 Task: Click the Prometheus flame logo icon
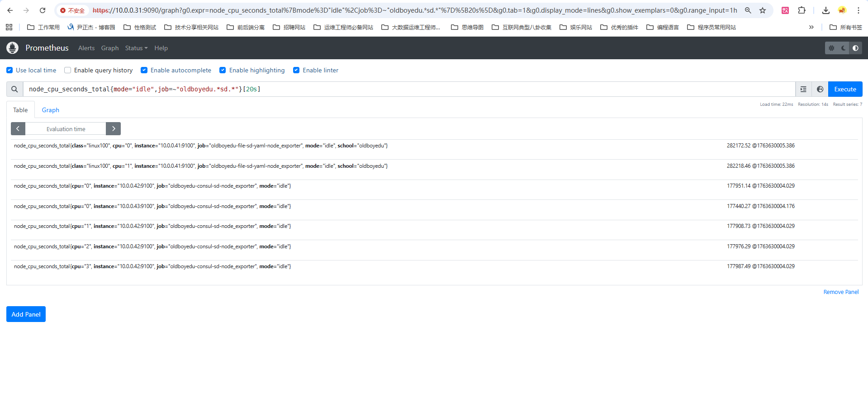pos(13,47)
